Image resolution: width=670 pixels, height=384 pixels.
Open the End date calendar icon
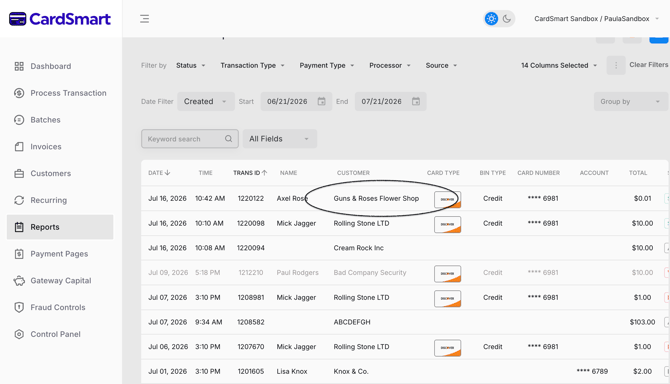point(416,102)
